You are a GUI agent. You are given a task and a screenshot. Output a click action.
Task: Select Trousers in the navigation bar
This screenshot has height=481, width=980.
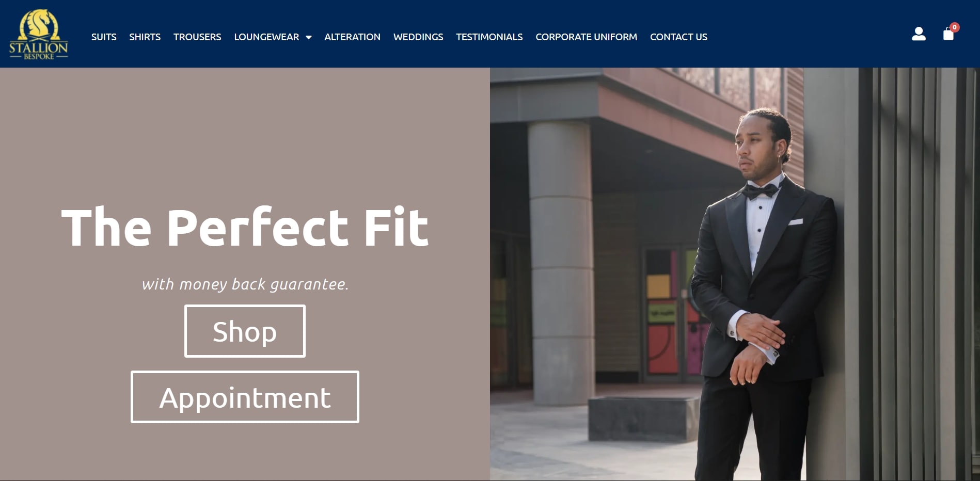pyautogui.click(x=197, y=37)
